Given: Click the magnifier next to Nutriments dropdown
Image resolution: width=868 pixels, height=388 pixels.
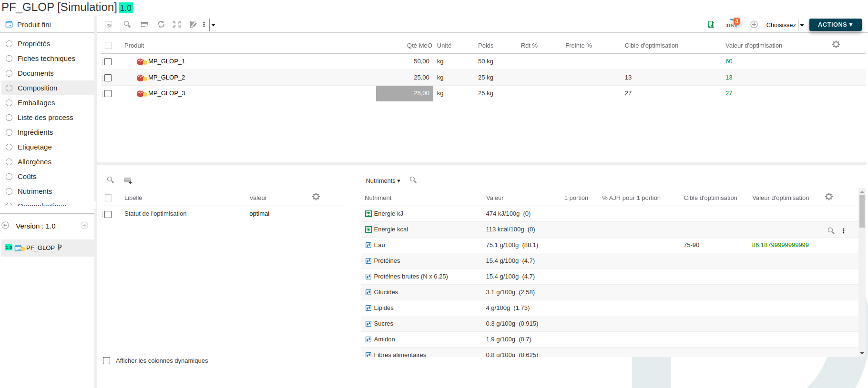Looking at the screenshot, I should (413, 180).
